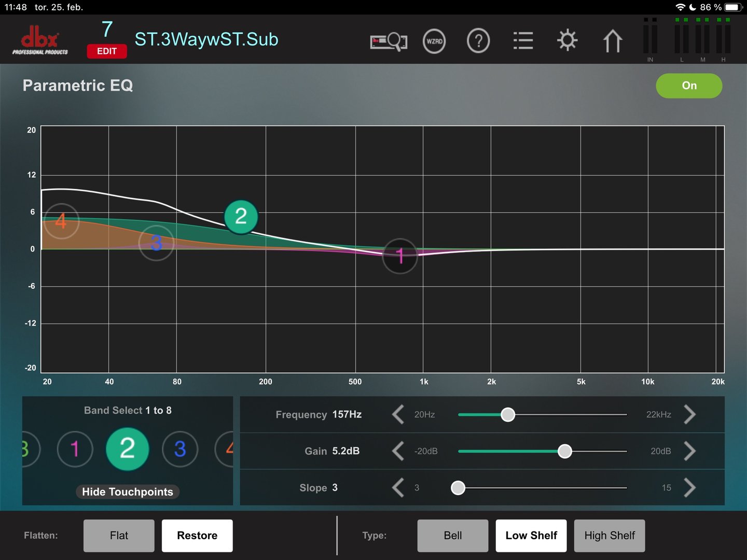Tap the 22kHz frequency maximum label

(659, 414)
